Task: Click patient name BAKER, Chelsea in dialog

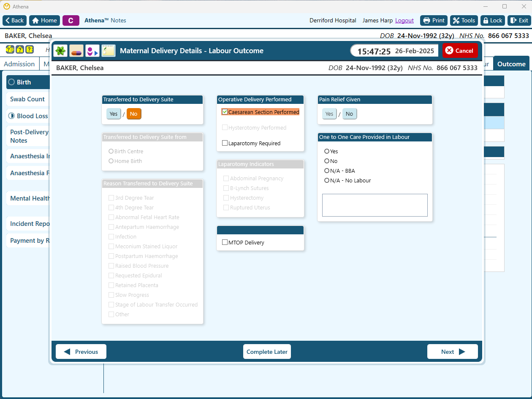Action: coord(80,68)
